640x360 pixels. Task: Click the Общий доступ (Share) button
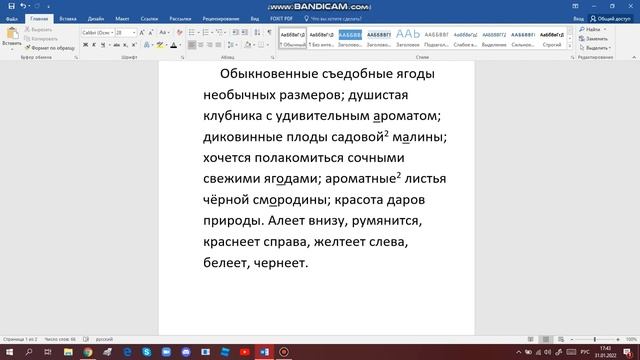pos(611,19)
